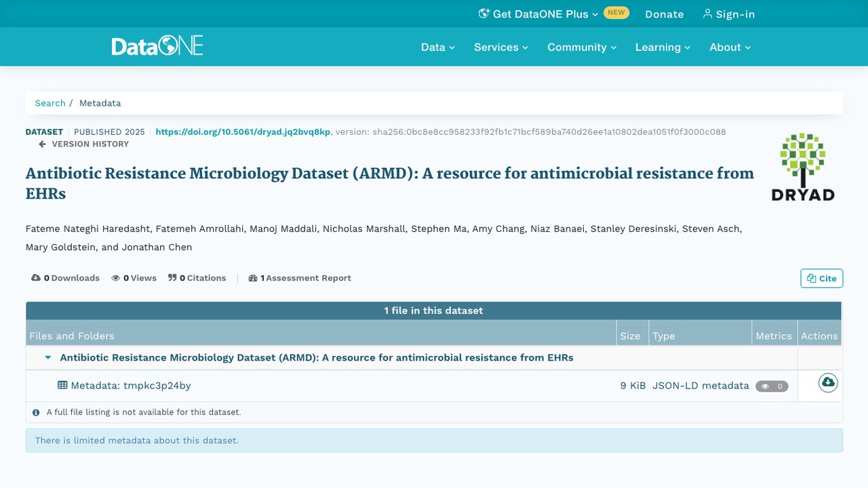Open the About dropdown menu

(x=730, y=47)
